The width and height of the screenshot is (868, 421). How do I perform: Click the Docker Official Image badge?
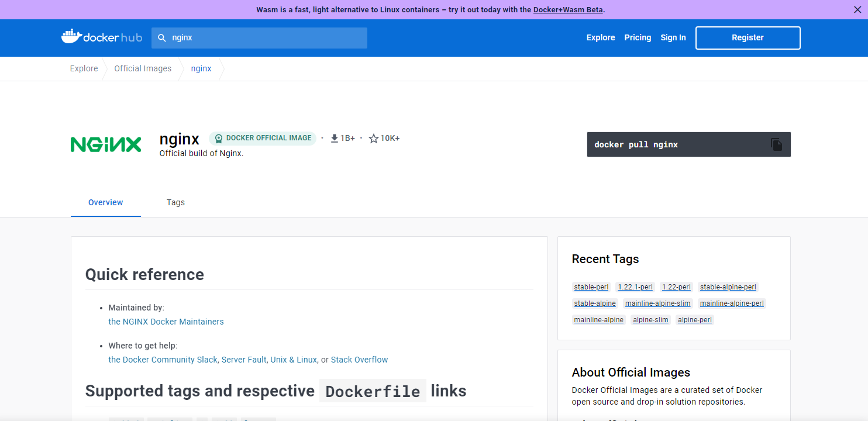263,138
